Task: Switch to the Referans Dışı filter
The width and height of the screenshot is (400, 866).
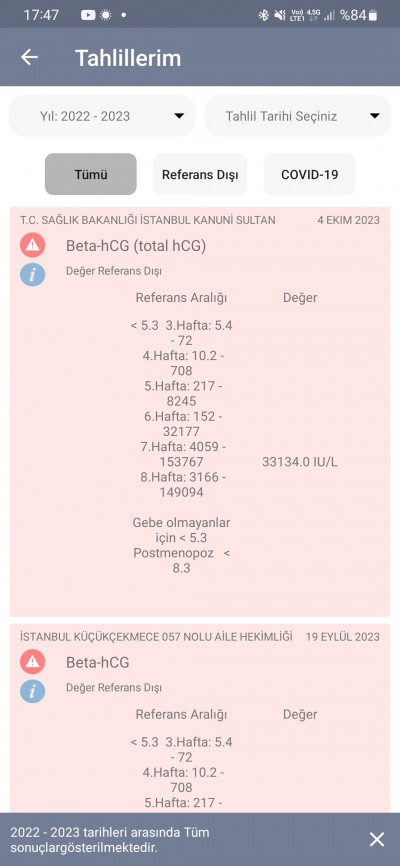Action: (x=200, y=174)
